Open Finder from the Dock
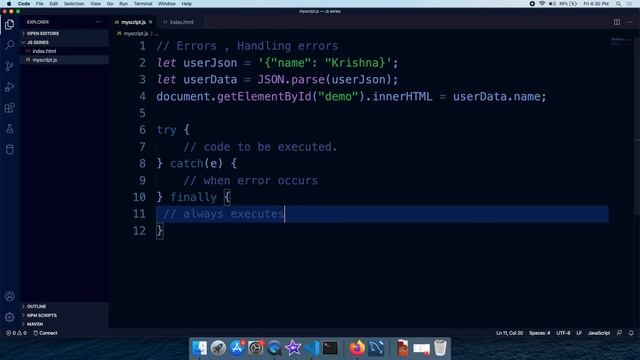 tap(200, 348)
